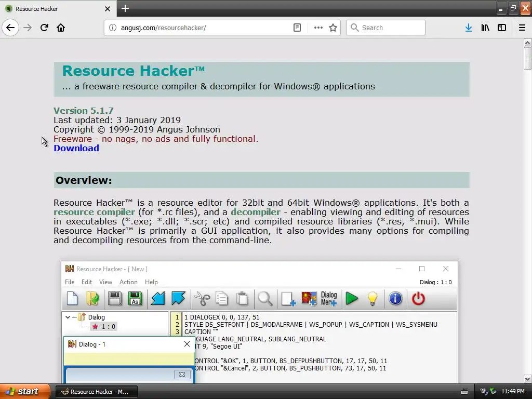Select the Resource Hacker browser tab
532x399 pixels.
(58, 8)
